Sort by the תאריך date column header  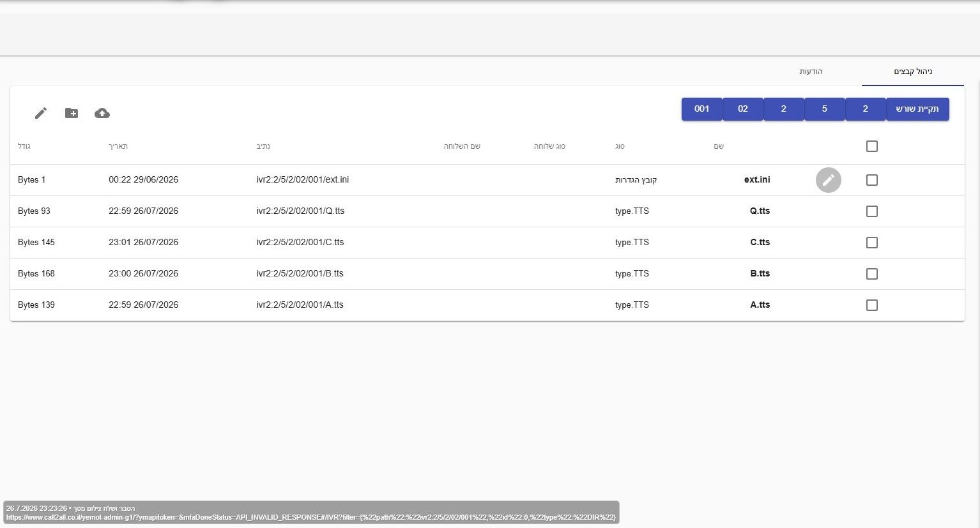pyautogui.click(x=118, y=146)
